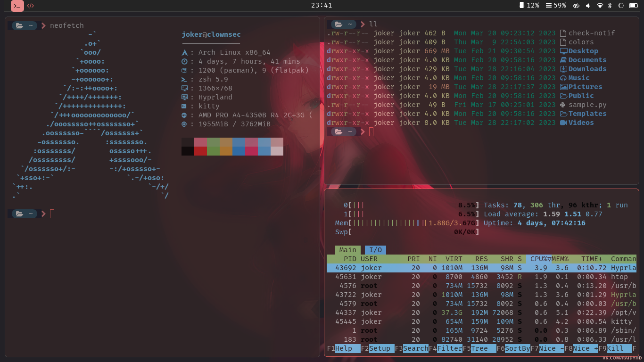Sort htop by the RES column header
Viewport: 644px width, 362px height.
coord(481,259)
